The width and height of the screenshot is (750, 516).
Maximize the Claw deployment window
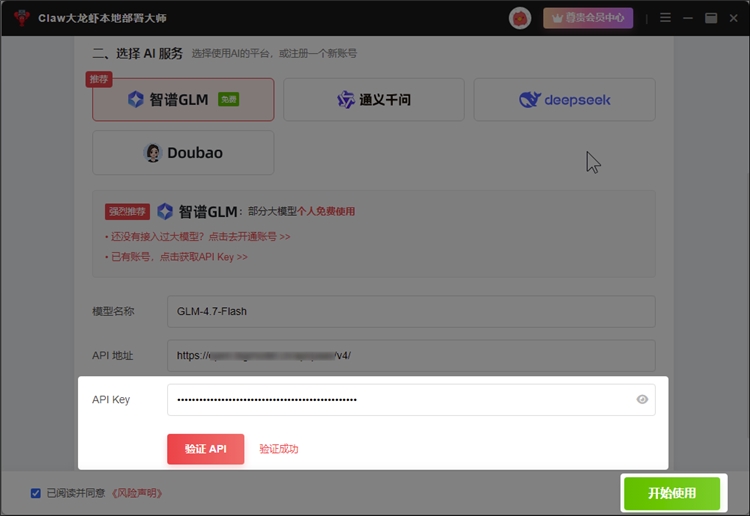click(711, 18)
